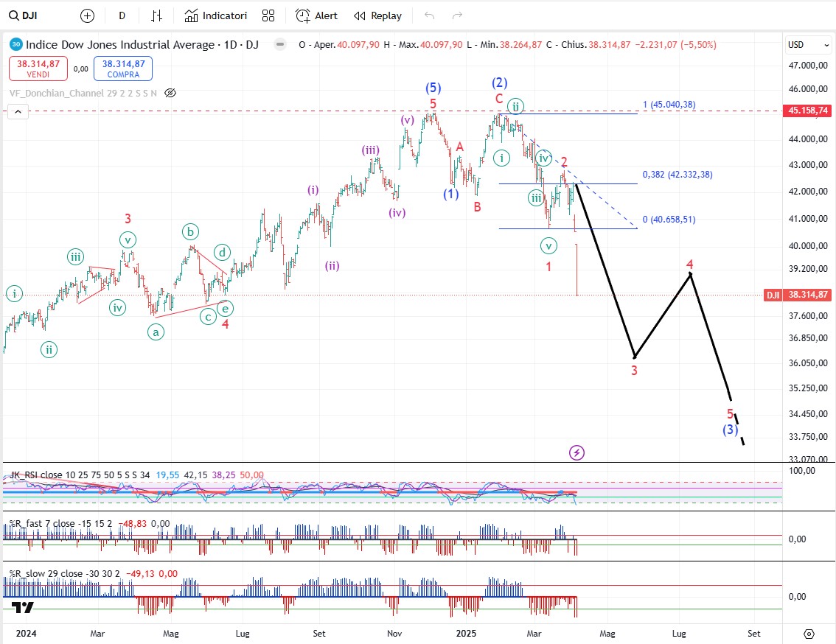836x644 pixels.
Task: Click the 100,00 value on the RSI scale
Action: pos(802,471)
